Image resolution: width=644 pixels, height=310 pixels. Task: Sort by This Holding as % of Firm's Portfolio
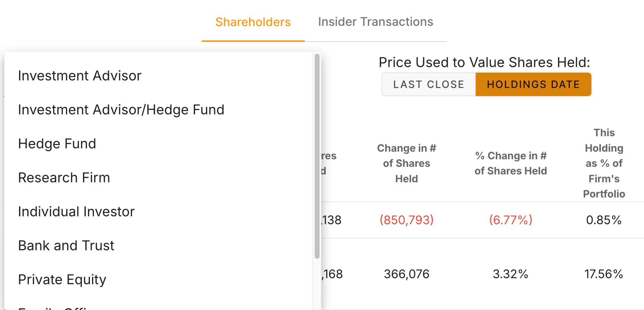pyautogui.click(x=604, y=163)
